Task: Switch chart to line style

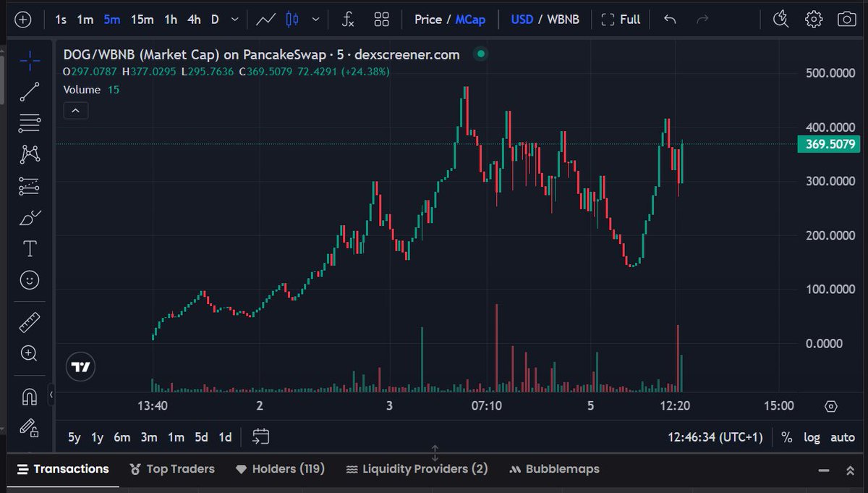Action: point(265,20)
